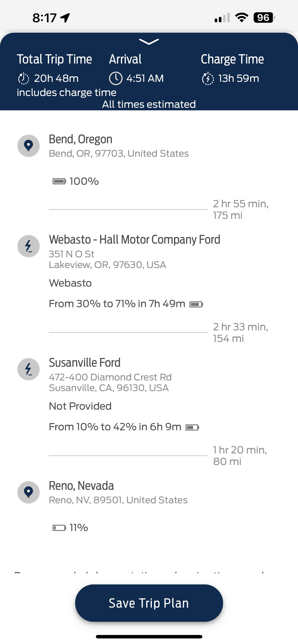Tap the Bend, Oregon location pin icon
The height and width of the screenshot is (644, 298).
pos(29,146)
